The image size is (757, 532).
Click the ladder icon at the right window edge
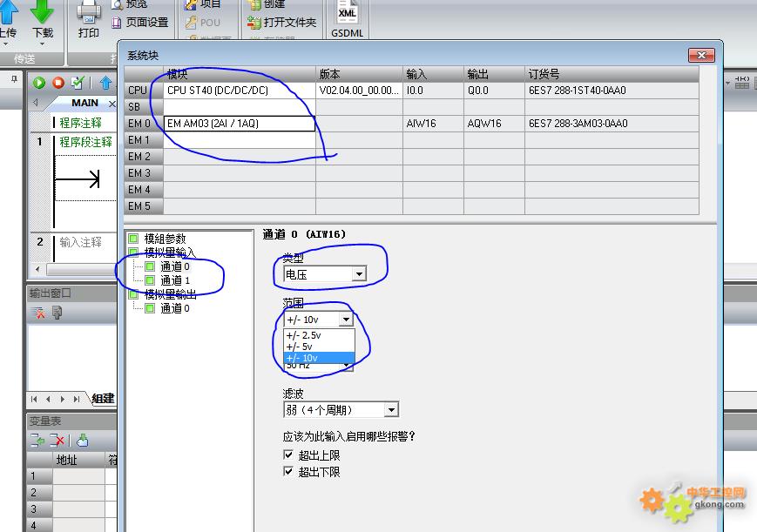pos(742,83)
